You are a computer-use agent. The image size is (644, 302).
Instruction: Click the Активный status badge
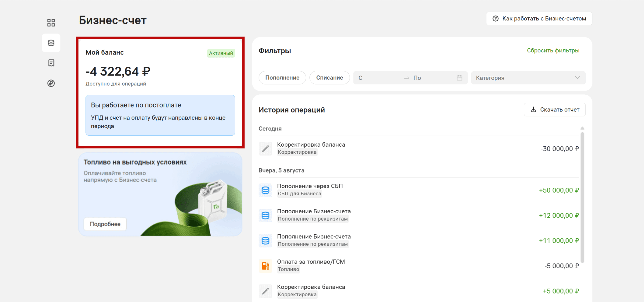click(221, 53)
